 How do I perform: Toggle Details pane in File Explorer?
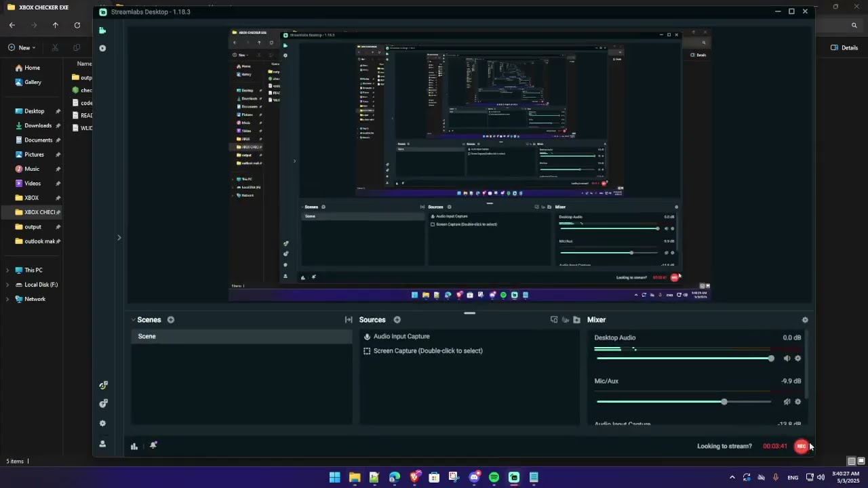point(844,47)
